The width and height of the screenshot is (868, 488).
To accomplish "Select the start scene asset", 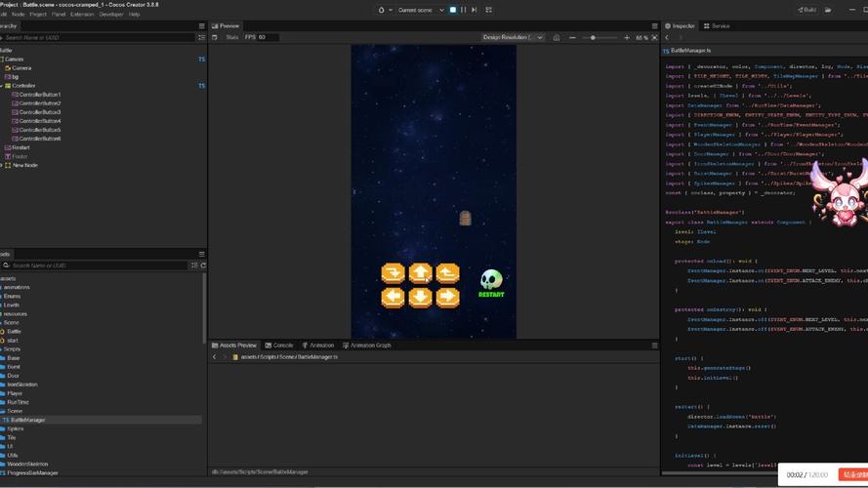I will tap(12, 341).
